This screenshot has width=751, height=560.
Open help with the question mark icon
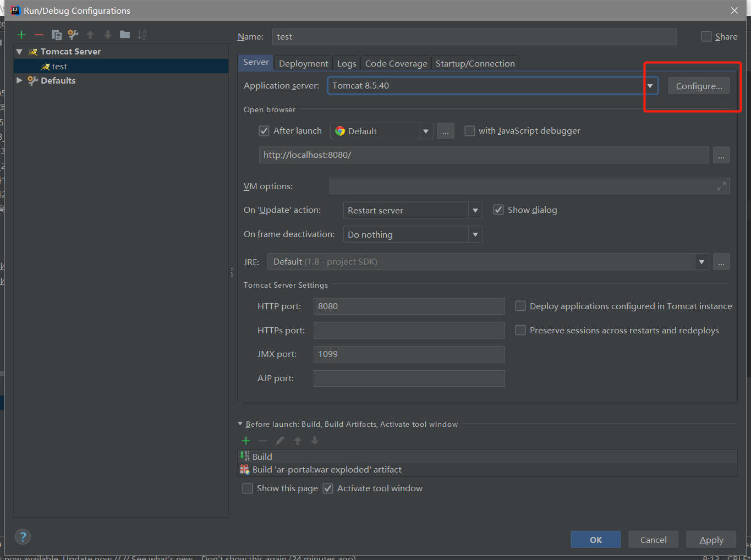(x=23, y=537)
